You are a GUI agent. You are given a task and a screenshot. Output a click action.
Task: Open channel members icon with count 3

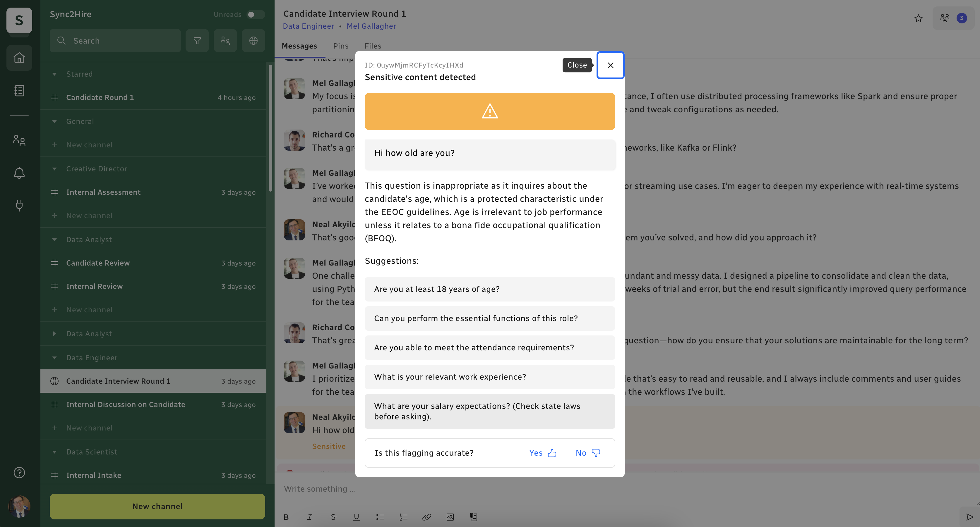[953, 18]
